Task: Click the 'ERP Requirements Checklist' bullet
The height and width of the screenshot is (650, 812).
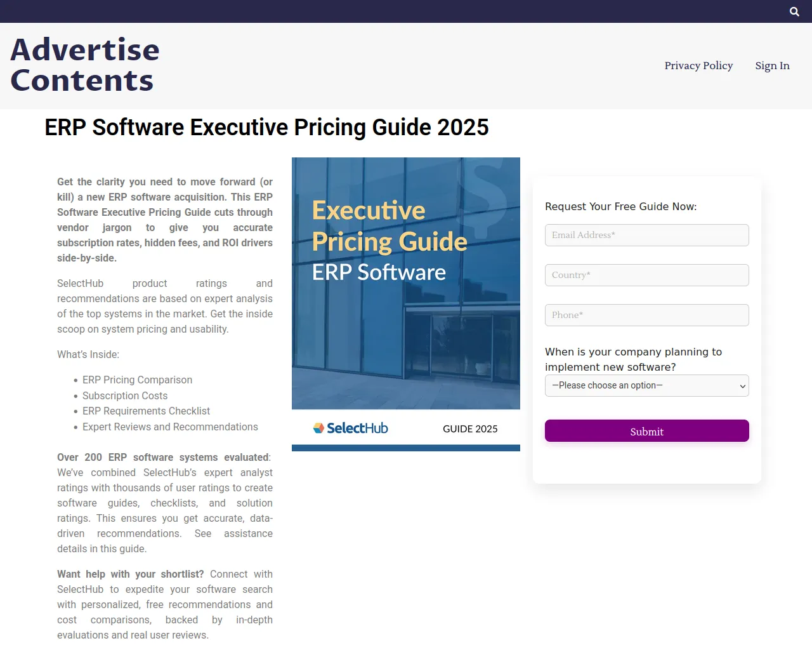Action: click(146, 411)
